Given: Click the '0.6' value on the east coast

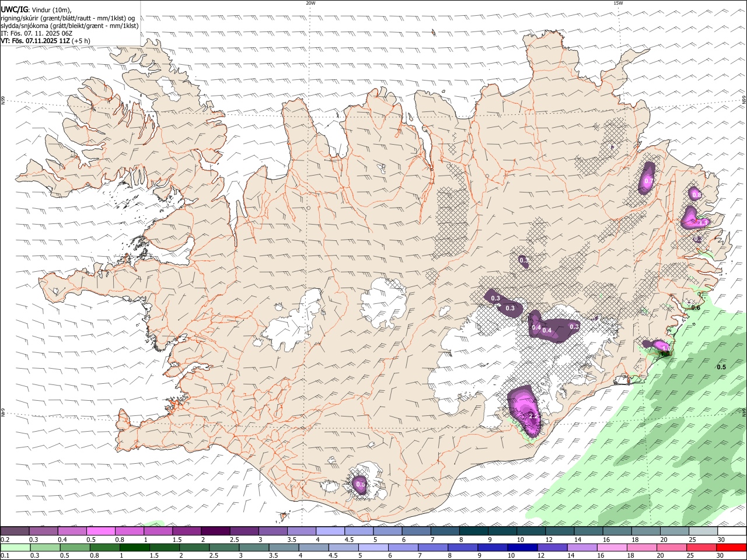Looking at the screenshot, I should [x=696, y=307].
